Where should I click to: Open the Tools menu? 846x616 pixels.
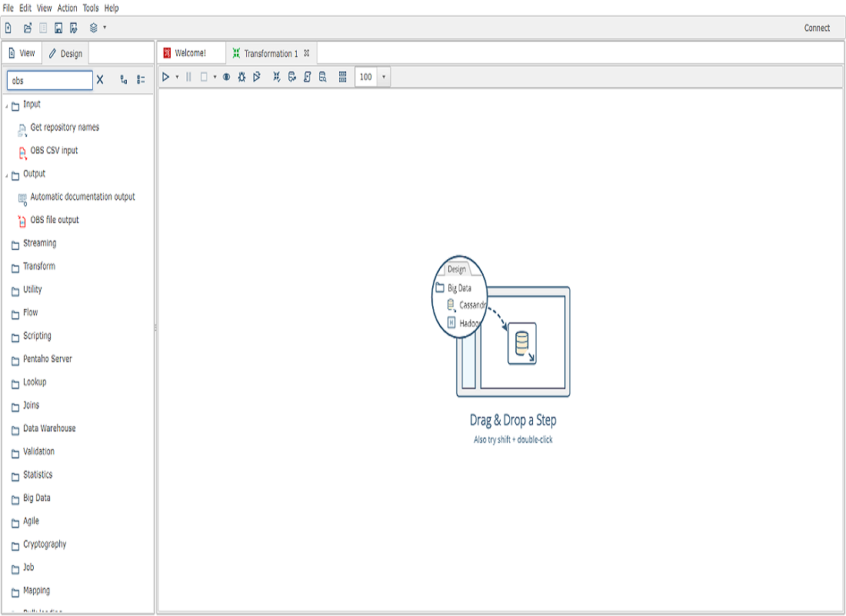point(91,8)
